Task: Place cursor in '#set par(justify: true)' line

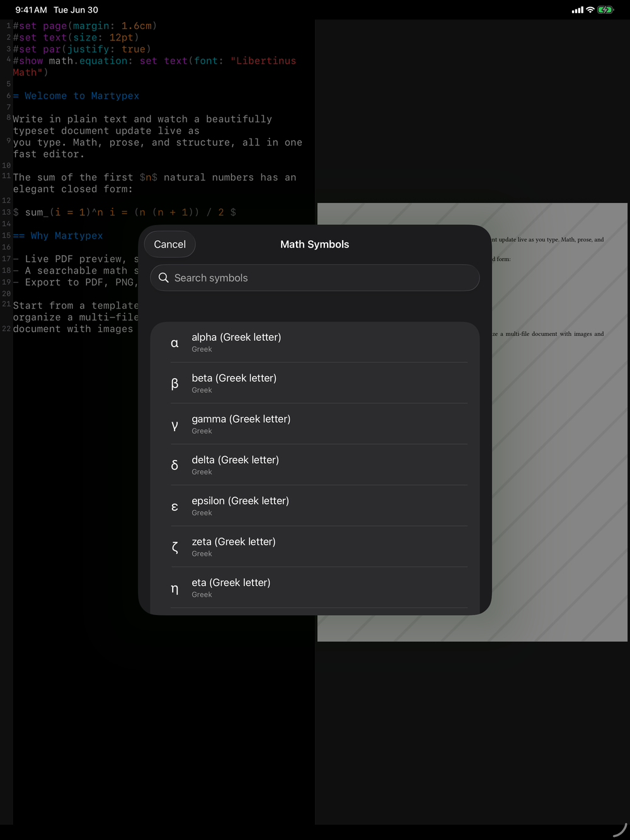Action: tap(82, 49)
